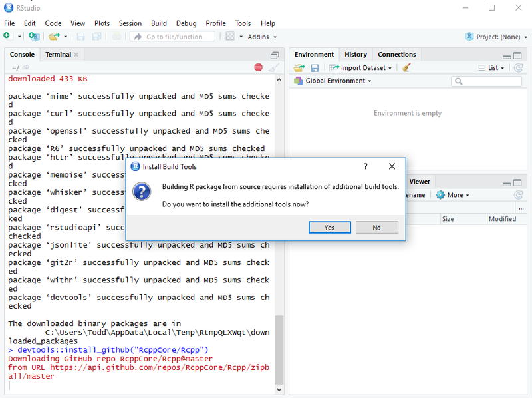532x398 pixels.
Task: Click the New File icon in toolbar
Action: point(7,36)
